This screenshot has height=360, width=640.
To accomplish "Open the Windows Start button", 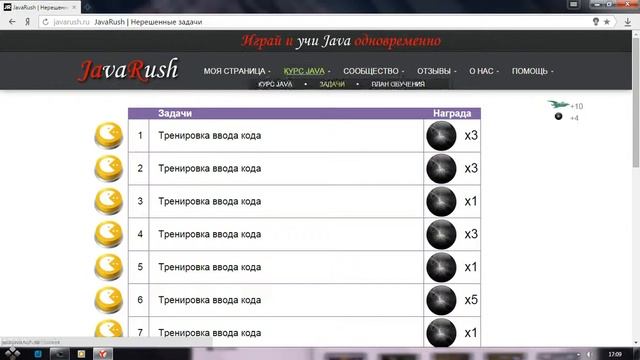I will pyautogui.click(x=13, y=353).
